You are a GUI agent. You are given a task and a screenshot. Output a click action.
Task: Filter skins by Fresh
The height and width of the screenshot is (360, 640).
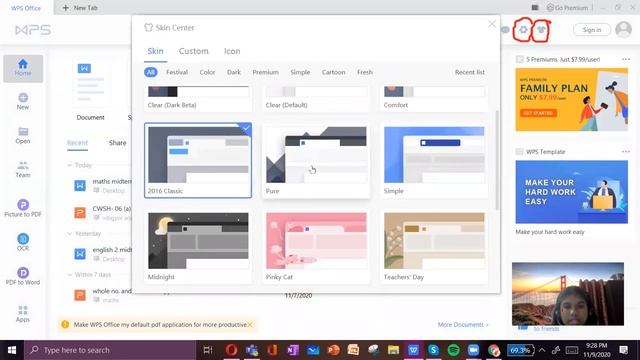364,72
